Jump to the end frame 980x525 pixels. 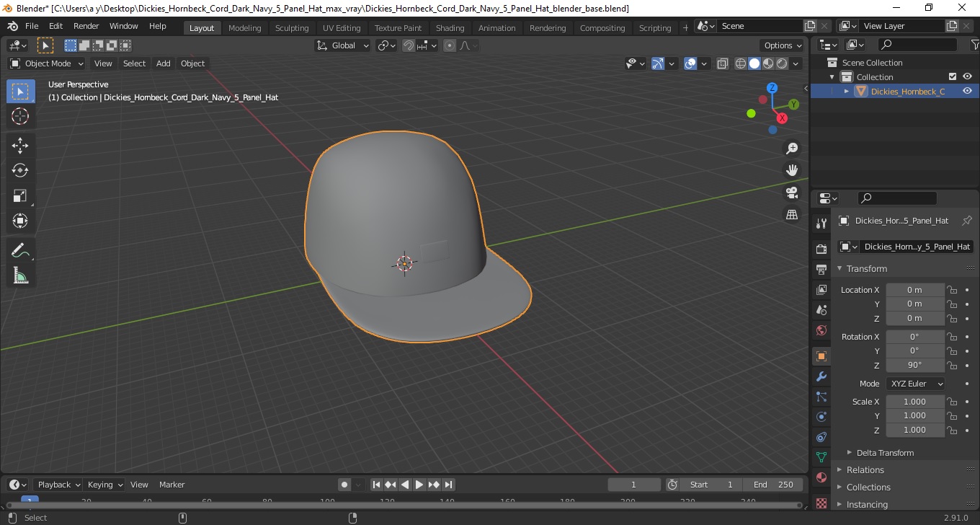point(448,485)
